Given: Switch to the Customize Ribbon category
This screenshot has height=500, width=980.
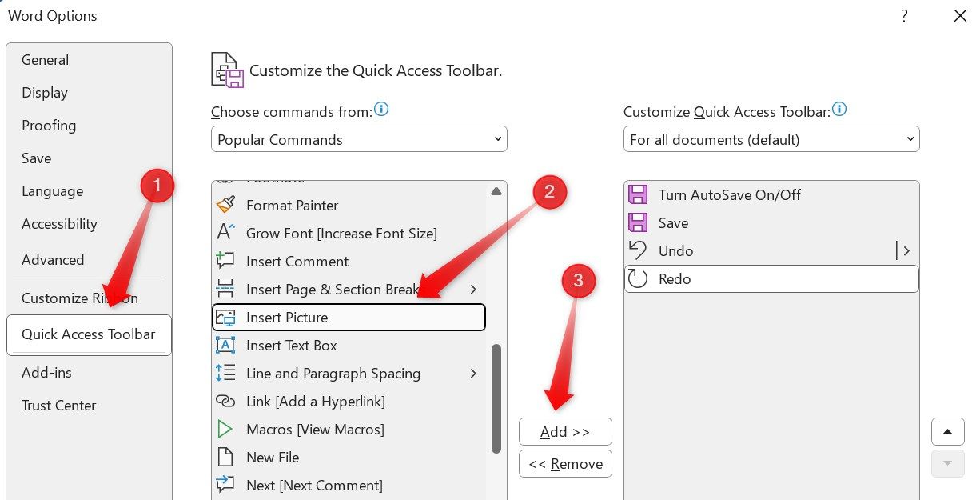Looking at the screenshot, I should click(80, 298).
